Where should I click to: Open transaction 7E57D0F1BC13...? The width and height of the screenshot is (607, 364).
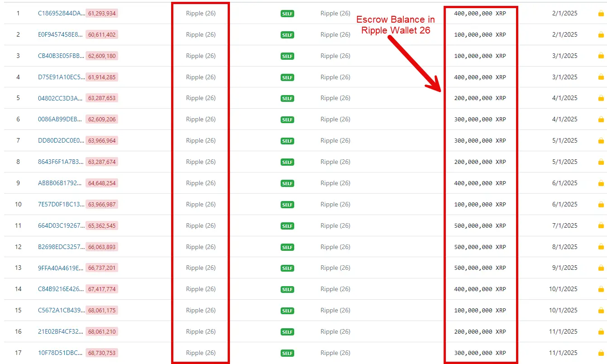(x=61, y=205)
